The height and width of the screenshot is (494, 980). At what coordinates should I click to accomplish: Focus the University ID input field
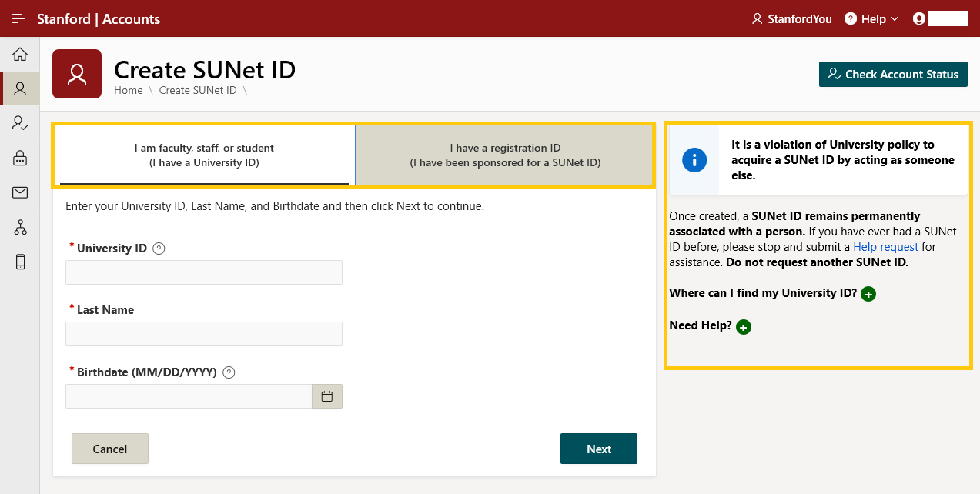click(204, 272)
